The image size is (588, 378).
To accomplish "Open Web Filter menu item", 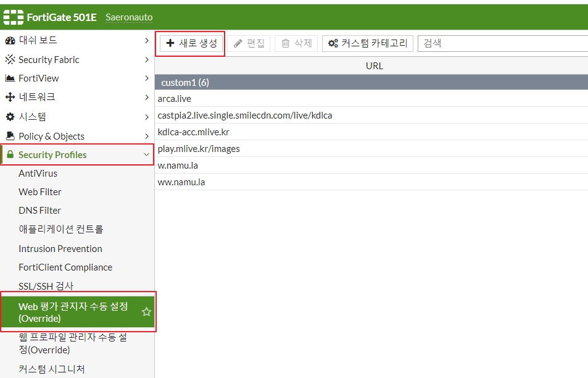I will click(39, 192).
